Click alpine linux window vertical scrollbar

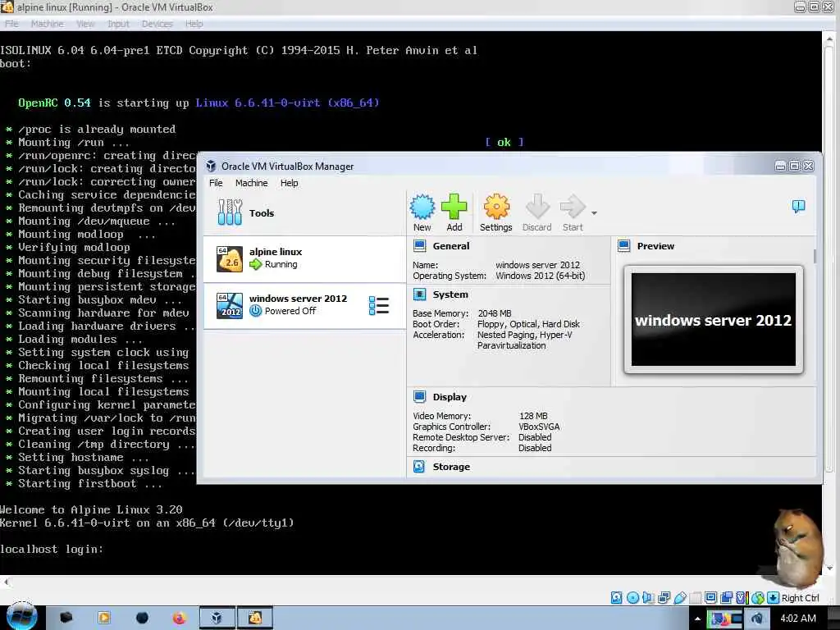(x=829, y=303)
